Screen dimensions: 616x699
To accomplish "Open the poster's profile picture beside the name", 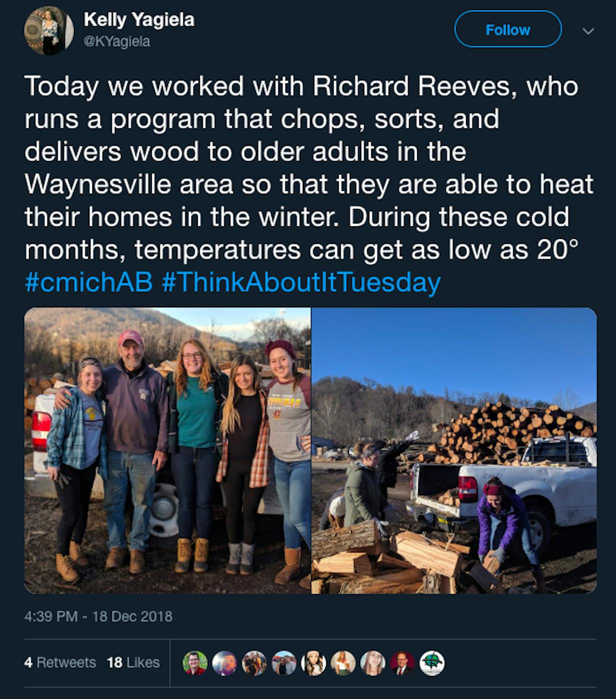I will 48,30.
